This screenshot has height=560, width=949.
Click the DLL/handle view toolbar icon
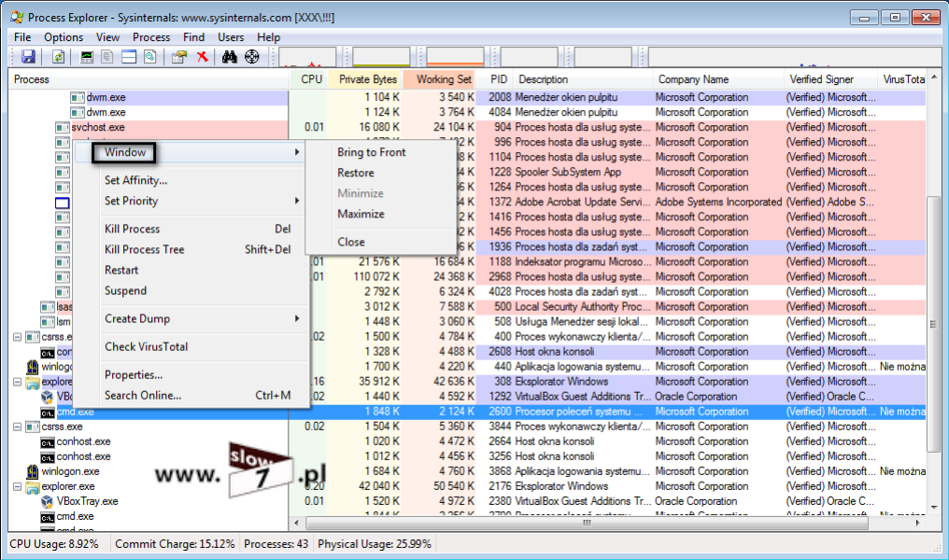tap(150, 57)
